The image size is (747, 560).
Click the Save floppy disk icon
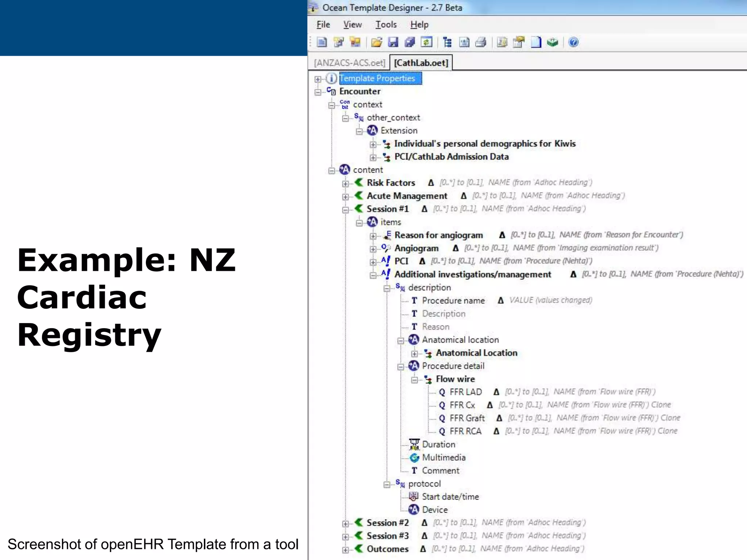[x=393, y=42]
